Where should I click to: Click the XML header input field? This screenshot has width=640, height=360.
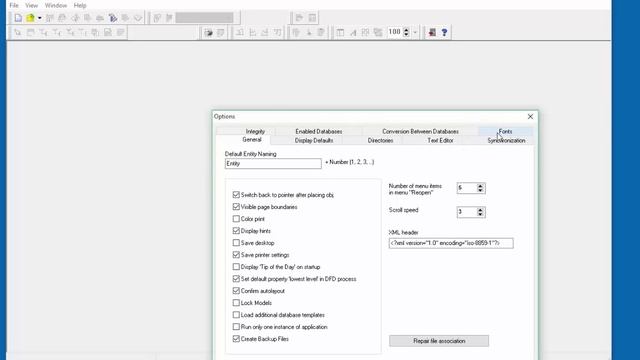pos(451,243)
